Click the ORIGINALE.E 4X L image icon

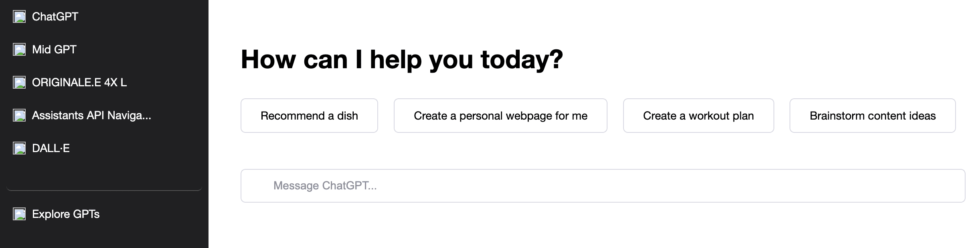19,83
